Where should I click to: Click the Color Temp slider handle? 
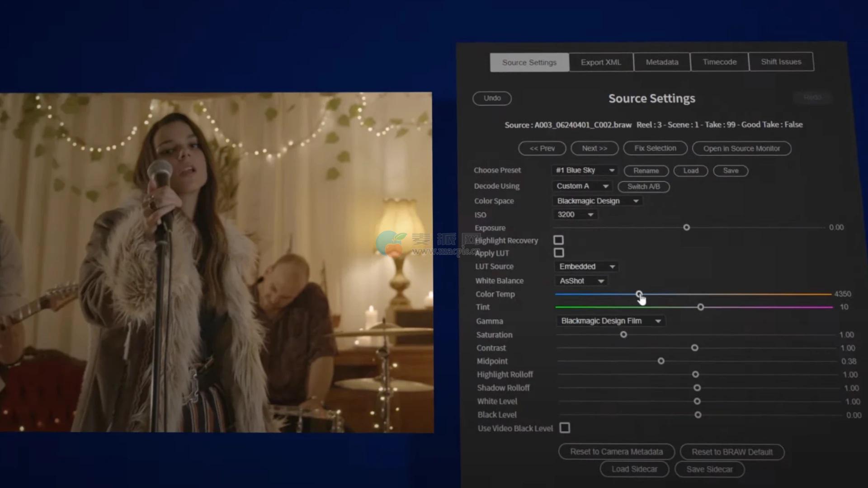click(639, 294)
